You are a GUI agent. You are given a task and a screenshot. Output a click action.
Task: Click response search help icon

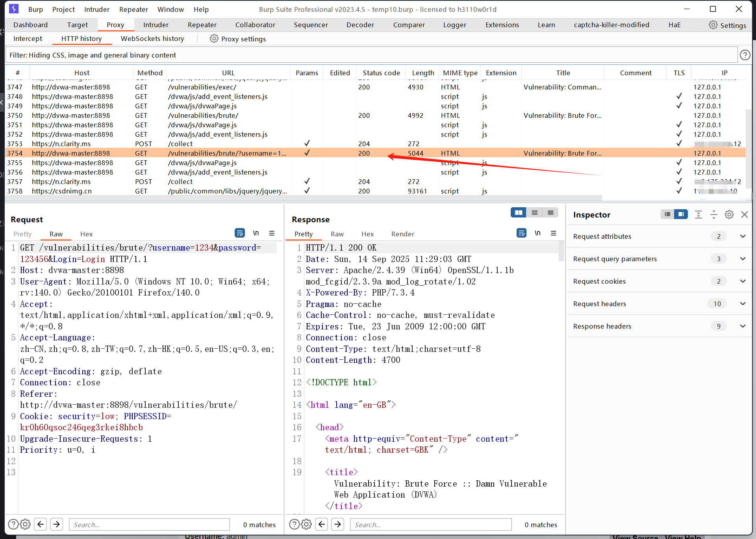pyautogui.click(x=294, y=524)
